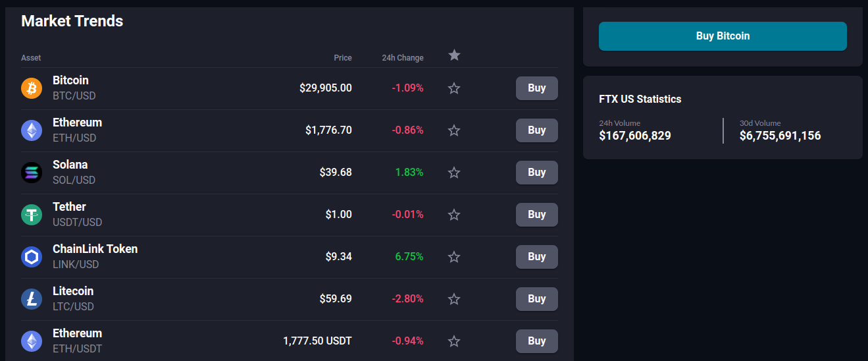Star the Solana row
The width and height of the screenshot is (868, 361).
(x=454, y=173)
